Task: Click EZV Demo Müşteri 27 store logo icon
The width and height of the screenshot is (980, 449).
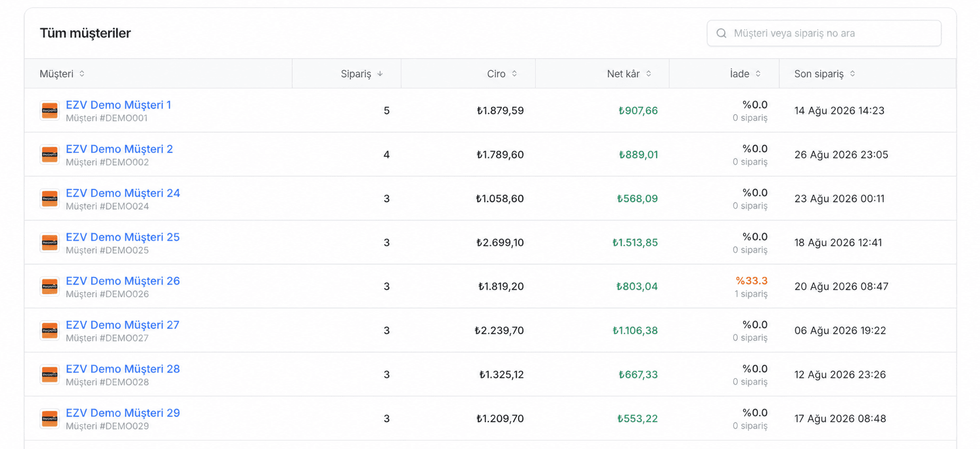Action: [x=50, y=330]
